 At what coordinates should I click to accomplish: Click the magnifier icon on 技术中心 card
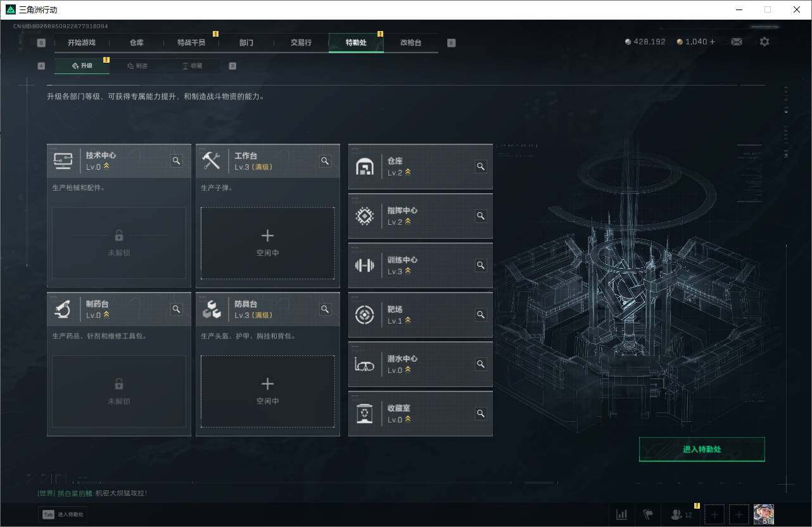[x=176, y=161]
